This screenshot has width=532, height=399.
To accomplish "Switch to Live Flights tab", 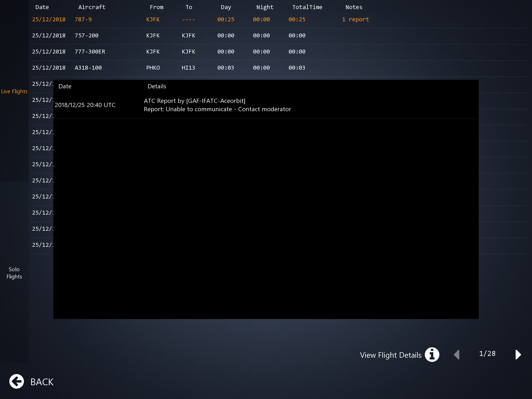I will [x=14, y=91].
